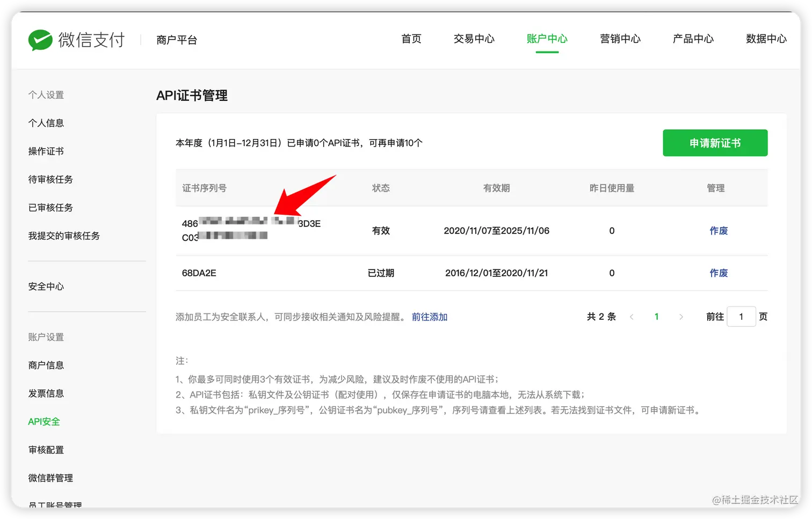This screenshot has height=519, width=812.
Task: Click the 有效期 column header
Action: pyautogui.click(x=496, y=188)
